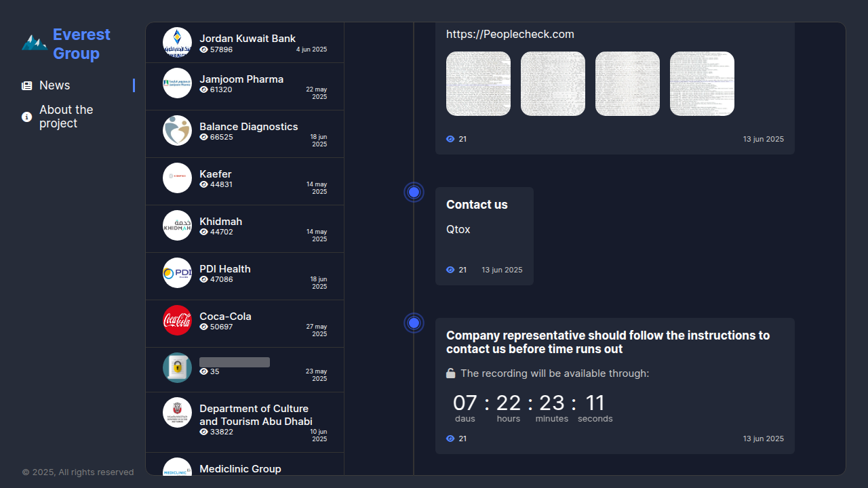
Task: Click the Department of Culture and Tourism logo
Action: [x=177, y=412]
